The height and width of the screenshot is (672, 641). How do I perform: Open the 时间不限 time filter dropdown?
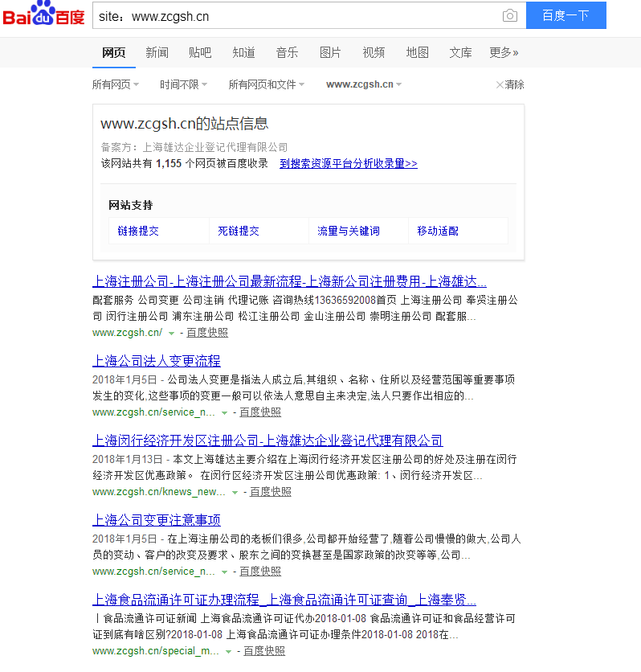[x=182, y=84]
